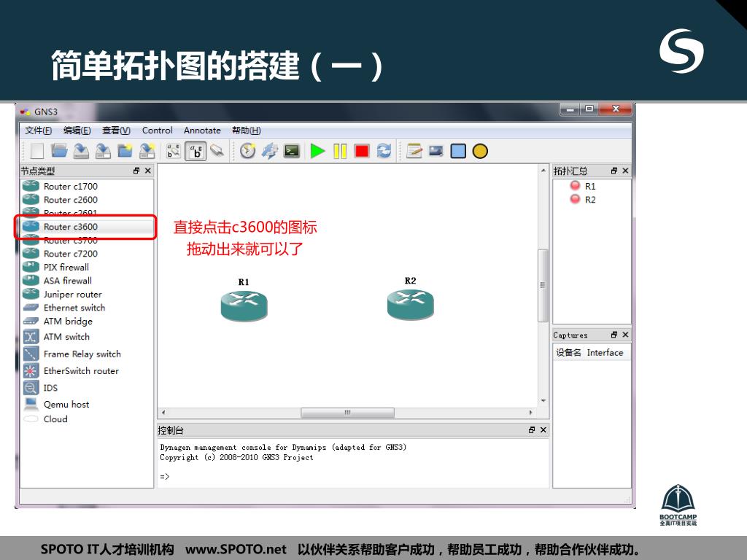Click router R2 on the canvas
Image resolution: width=747 pixels, height=560 pixels.
(x=410, y=305)
